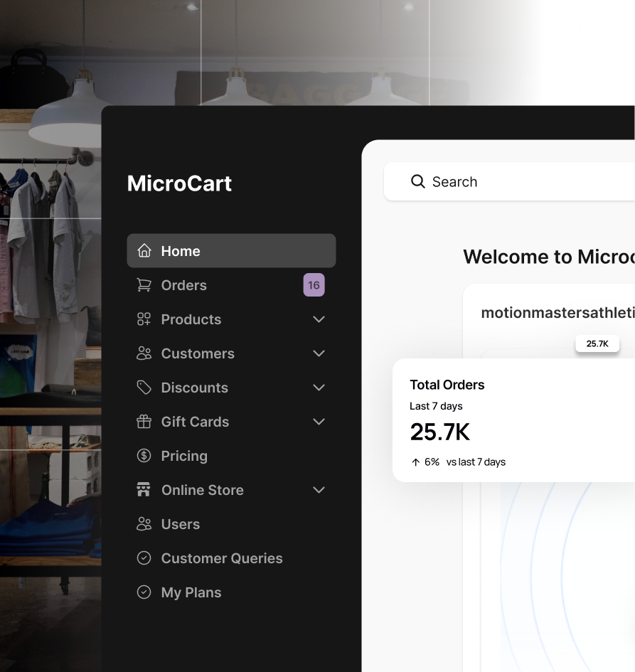Viewport: 635px width, 672px height.
Task: Click into the Search input field
Action: click(526, 181)
